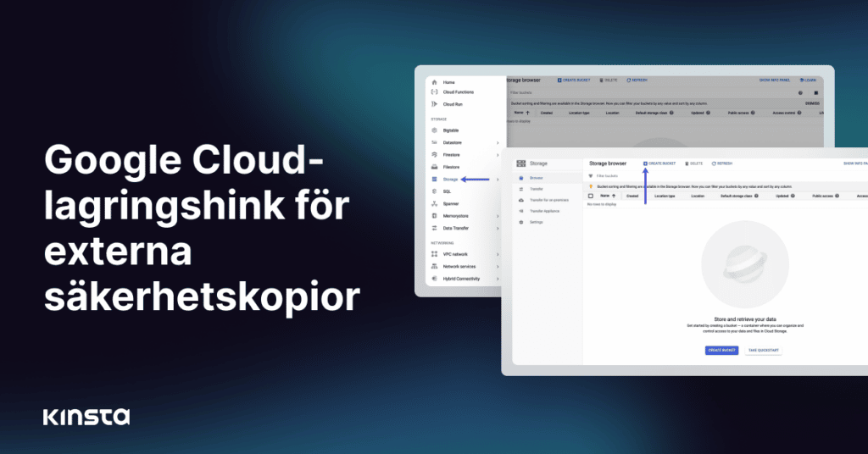The image size is (868, 454).
Task: Click REFRESH in front window toolbar
Action: (722, 163)
